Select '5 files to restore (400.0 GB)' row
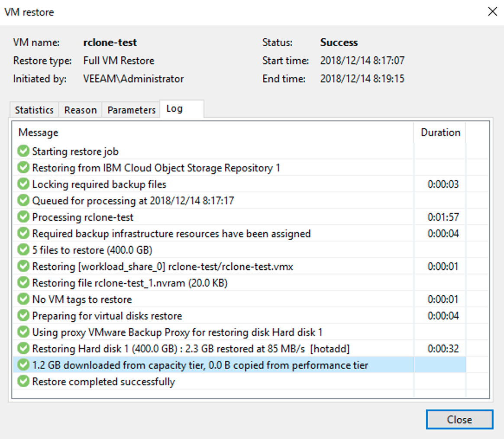 [x=239, y=250]
